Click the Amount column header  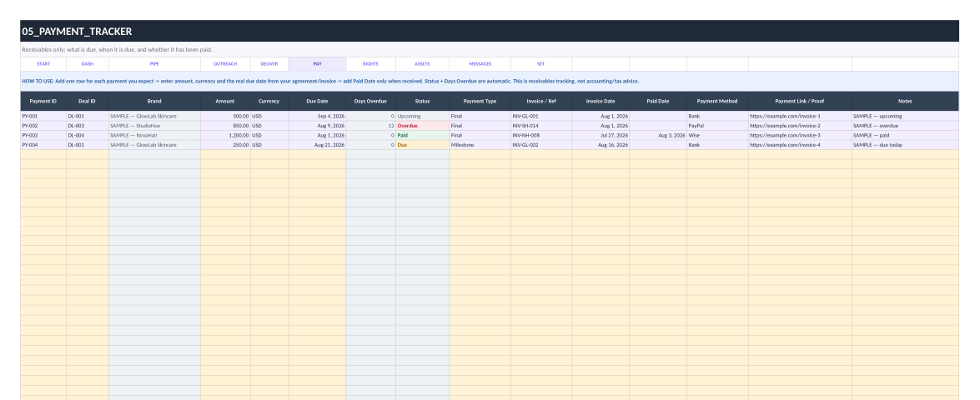coord(225,101)
